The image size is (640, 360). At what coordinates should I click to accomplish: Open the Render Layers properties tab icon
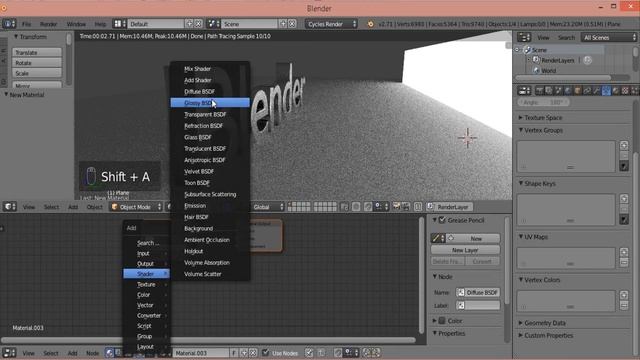(x=549, y=90)
